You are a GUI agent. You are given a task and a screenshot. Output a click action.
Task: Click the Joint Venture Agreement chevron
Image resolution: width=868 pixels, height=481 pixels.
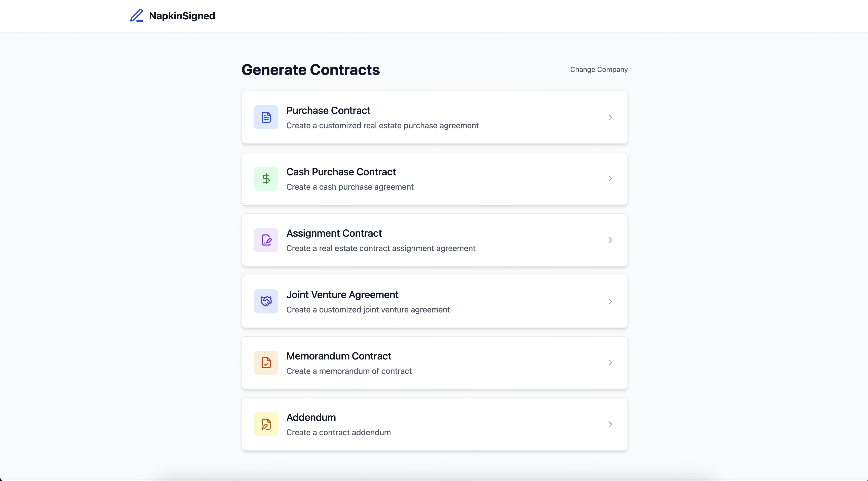pyautogui.click(x=610, y=301)
